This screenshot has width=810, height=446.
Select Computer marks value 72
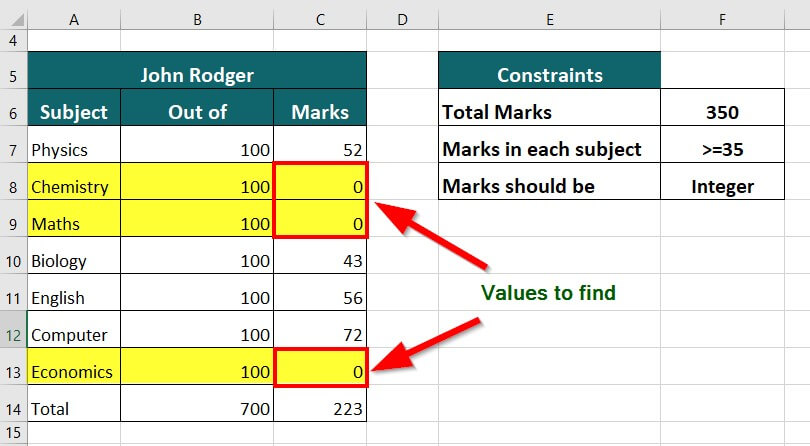(320, 329)
